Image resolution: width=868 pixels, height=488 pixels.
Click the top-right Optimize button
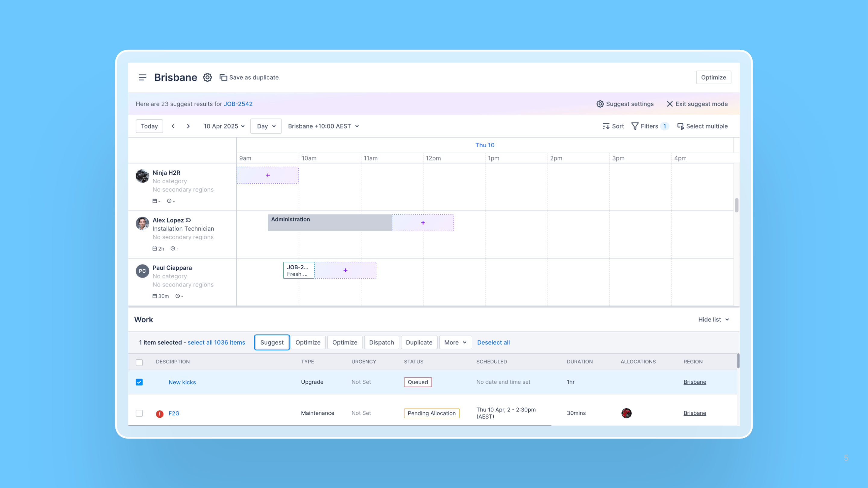tap(713, 77)
